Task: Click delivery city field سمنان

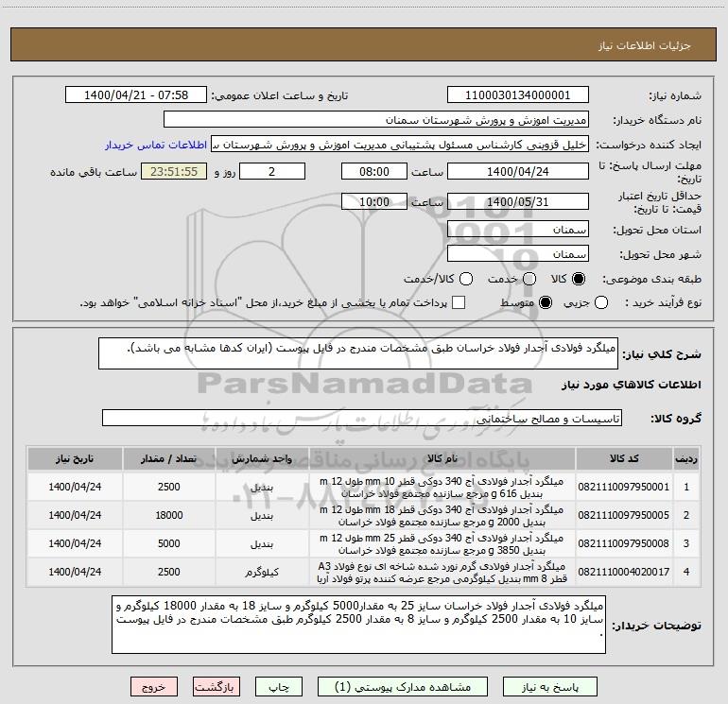Action: click(518, 254)
